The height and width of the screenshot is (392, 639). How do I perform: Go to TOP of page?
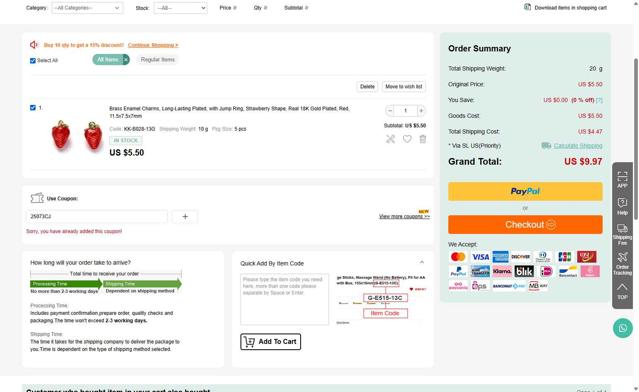click(622, 292)
